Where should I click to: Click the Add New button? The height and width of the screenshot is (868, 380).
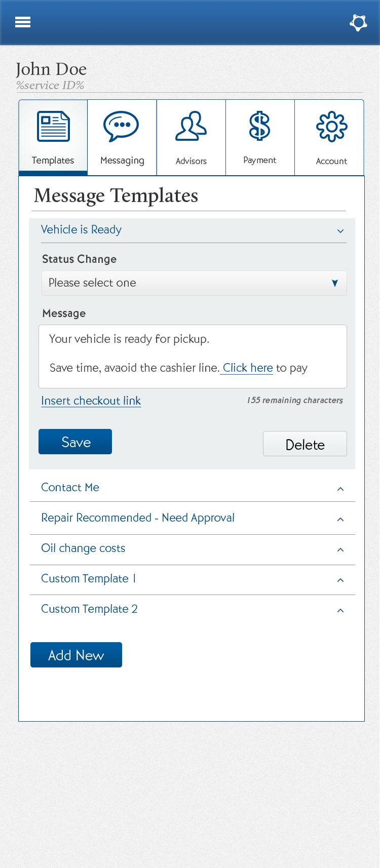pyautogui.click(x=76, y=655)
